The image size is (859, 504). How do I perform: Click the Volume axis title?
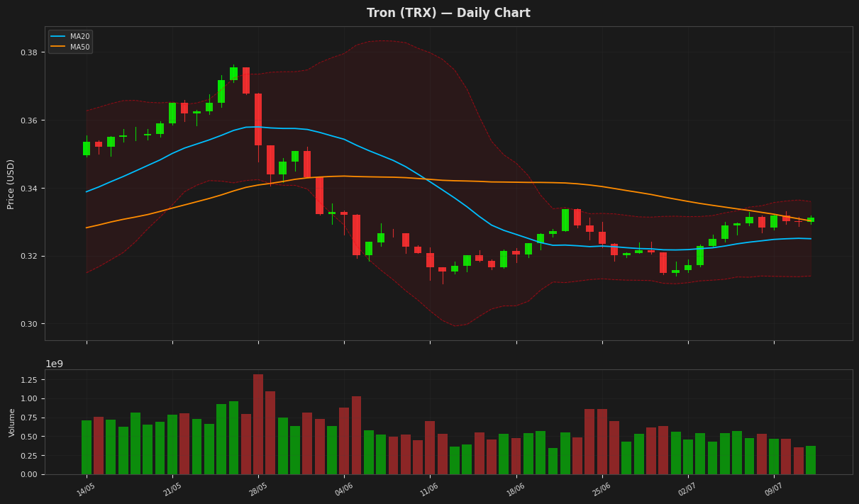pyautogui.click(x=12, y=422)
